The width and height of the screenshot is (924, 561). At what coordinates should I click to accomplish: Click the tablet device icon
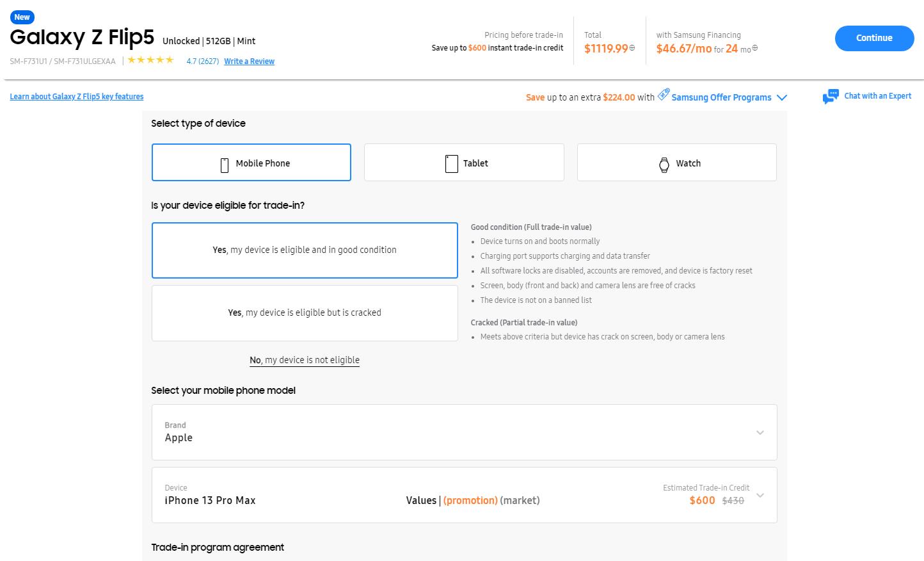click(x=451, y=164)
